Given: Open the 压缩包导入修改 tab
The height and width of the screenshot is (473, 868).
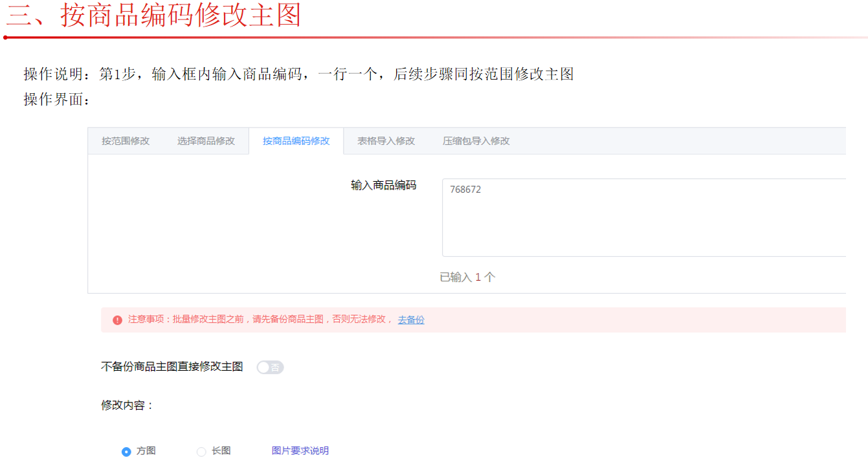Looking at the screenshot, I should coord(476,141).
